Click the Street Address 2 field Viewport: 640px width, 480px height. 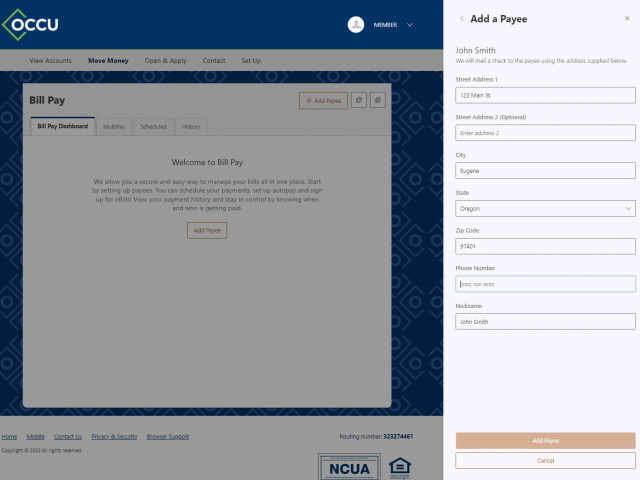point(545,133)
